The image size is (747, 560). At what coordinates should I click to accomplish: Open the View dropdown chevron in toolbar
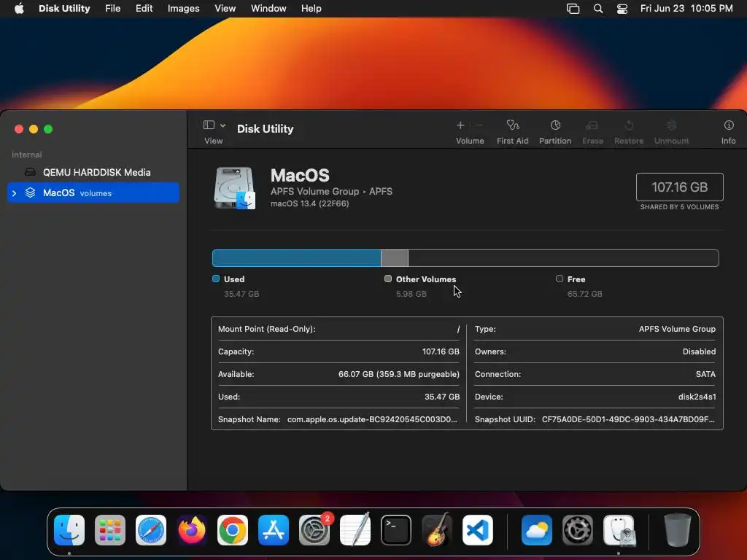point(222,125)
